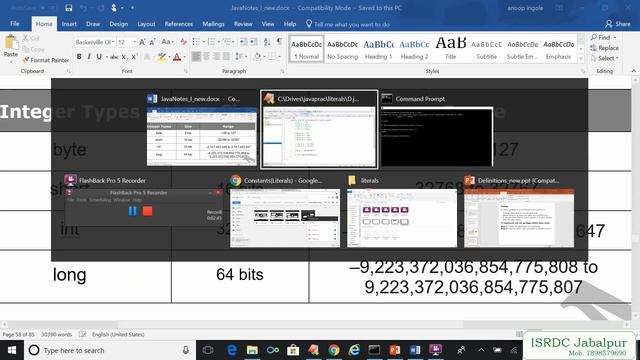Expand the Paragraph dialog launcher
This screenshot has width=640, height=360.
[282, 71]
